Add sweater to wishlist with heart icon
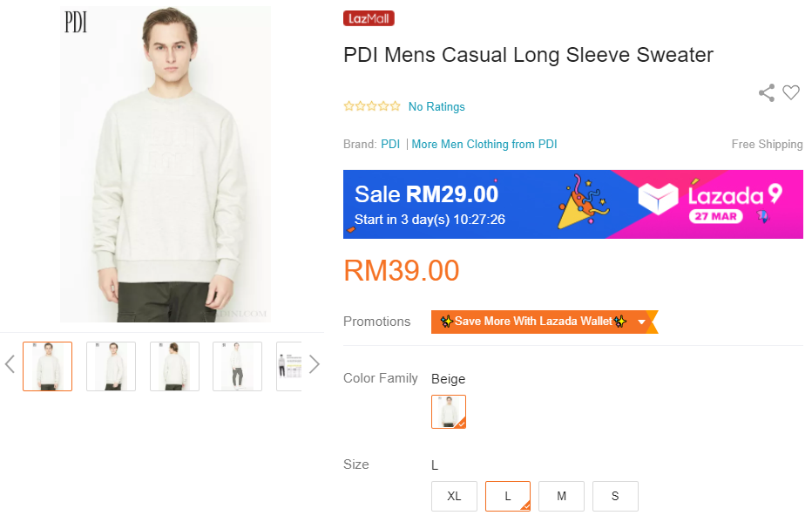The image size is (812, 522). pyautogui.click(x=791, y=92)
